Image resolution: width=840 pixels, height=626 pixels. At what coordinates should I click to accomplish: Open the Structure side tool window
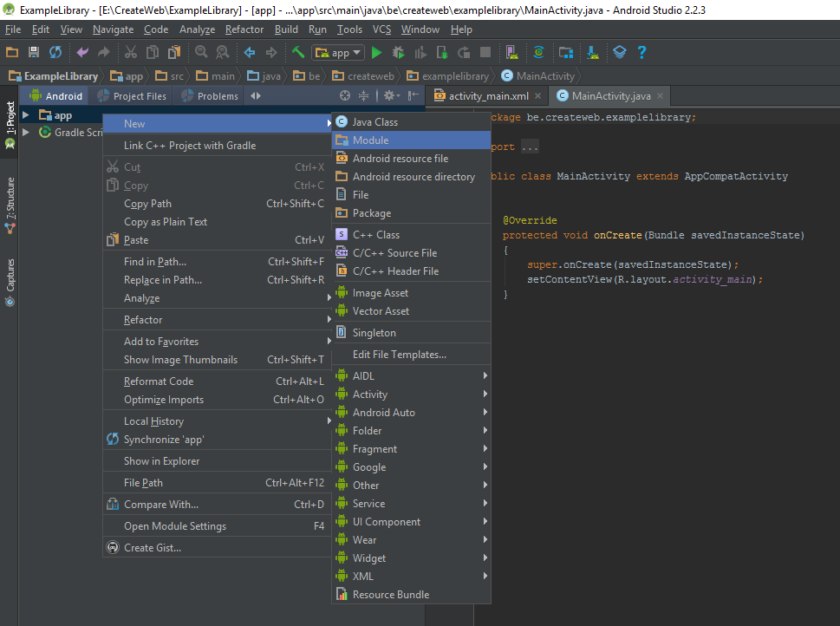point(10,205)
